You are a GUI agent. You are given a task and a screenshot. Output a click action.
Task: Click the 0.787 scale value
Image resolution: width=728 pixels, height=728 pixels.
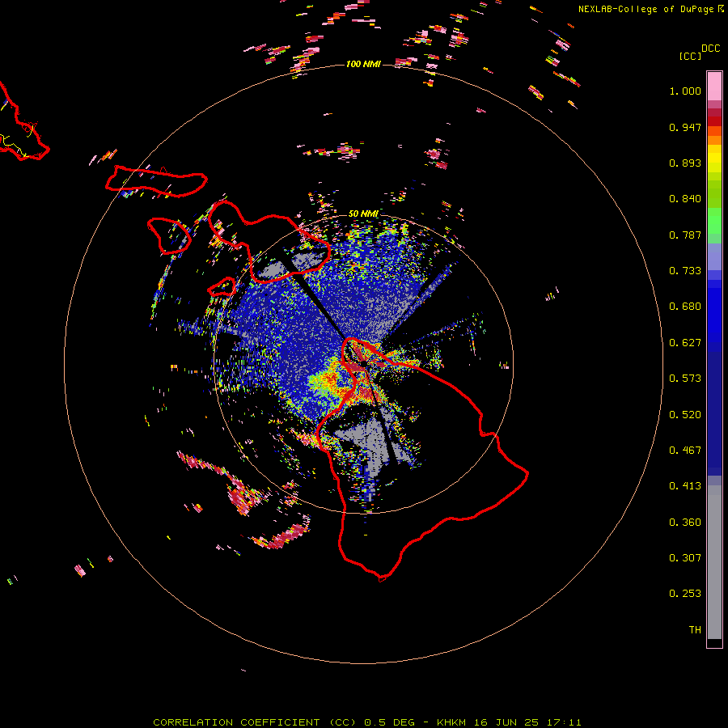685,235
